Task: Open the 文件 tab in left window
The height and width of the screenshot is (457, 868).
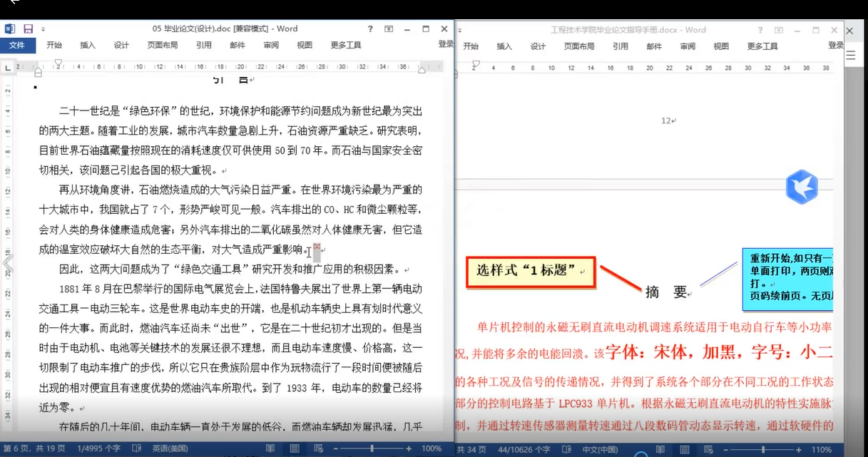Action: pyautogui.click(x=17, y=45)
